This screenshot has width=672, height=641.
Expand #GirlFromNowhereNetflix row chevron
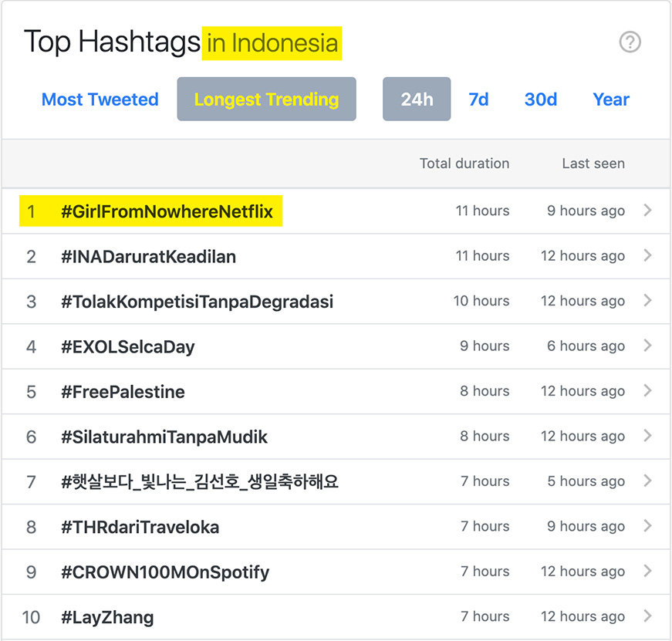647,211
